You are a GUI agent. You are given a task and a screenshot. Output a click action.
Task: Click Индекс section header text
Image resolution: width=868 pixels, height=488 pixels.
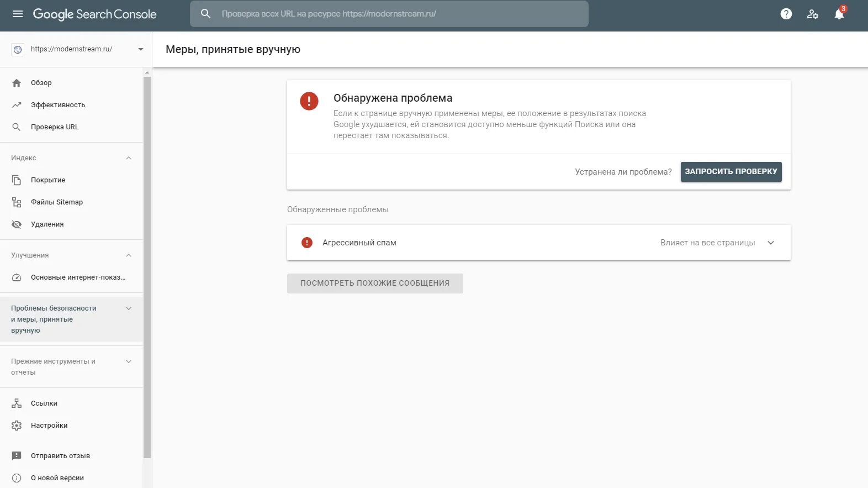click(24, 158)
